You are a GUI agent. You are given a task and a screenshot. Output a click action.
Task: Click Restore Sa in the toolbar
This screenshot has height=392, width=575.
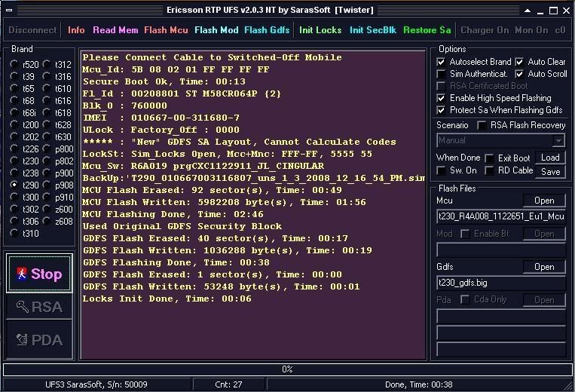click(427, 30)
